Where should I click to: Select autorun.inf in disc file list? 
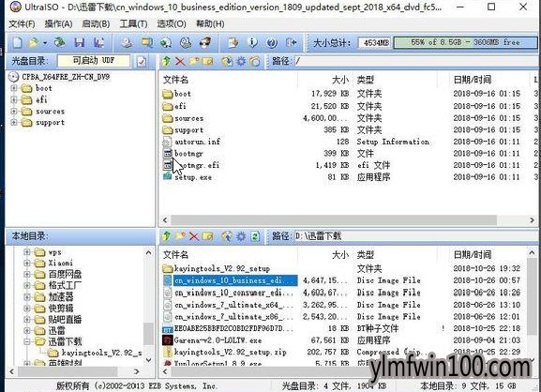click(x=197, y=142)
